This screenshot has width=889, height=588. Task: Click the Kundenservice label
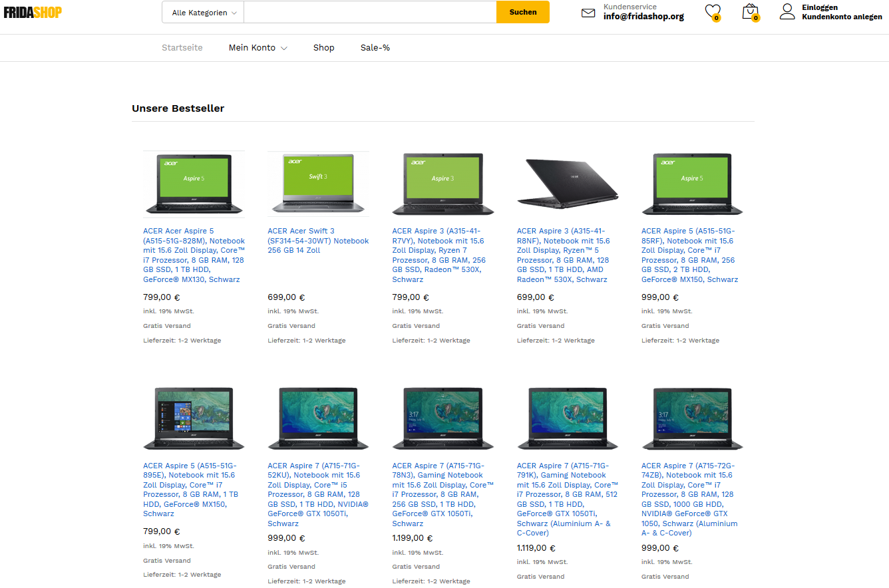[630, 7]
